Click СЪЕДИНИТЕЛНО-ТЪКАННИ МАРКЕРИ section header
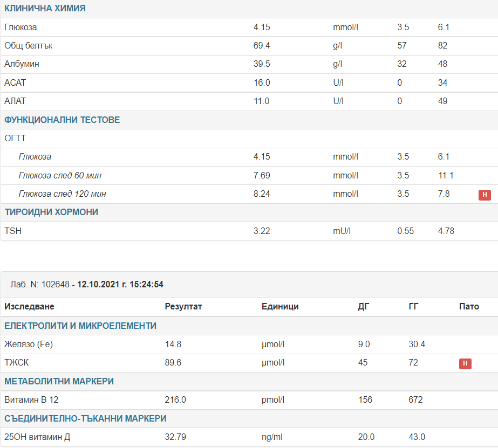 [x=85, y=418]
